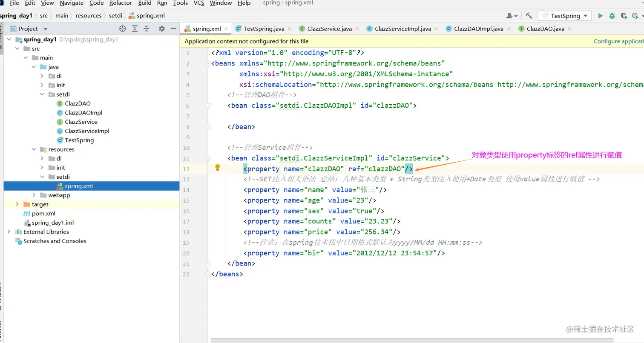The width and height of the screenshot is (644, 343).
Task: Open the Navigate menu
Action: click(72, 3)
